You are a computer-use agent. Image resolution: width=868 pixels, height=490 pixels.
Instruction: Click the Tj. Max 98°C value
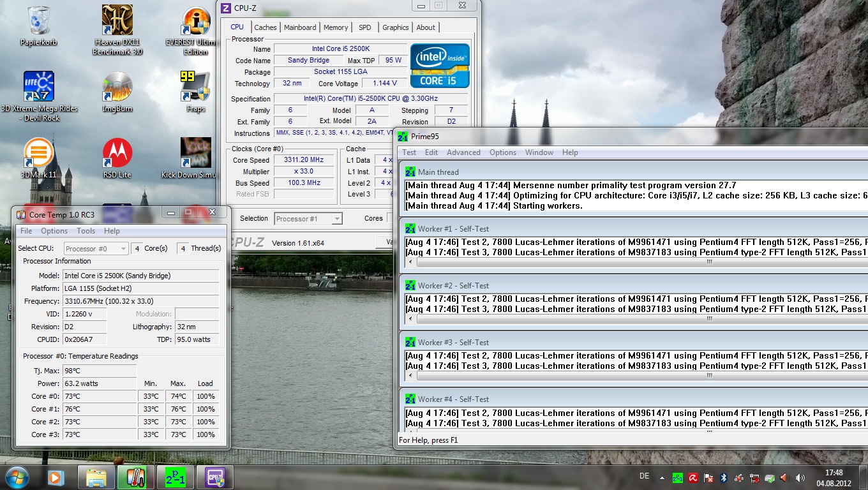pyautogui.click(x=99, y=371)
